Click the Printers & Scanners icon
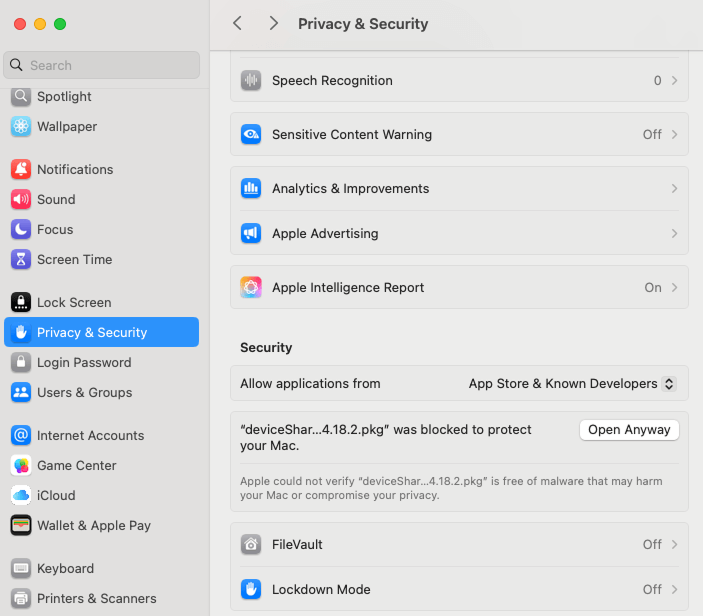 coord(21,599)
